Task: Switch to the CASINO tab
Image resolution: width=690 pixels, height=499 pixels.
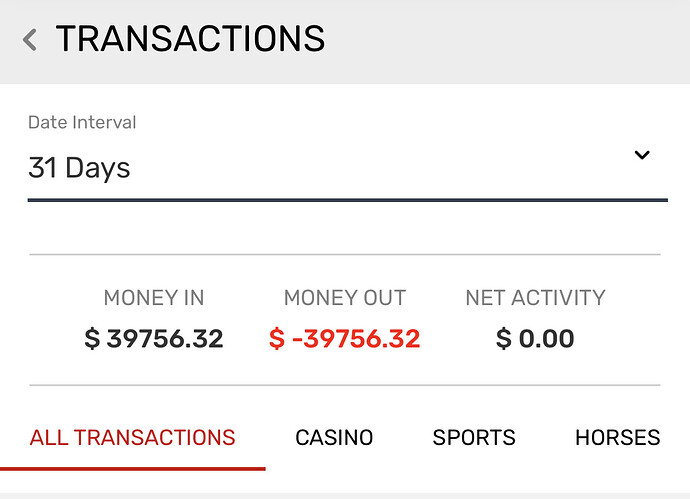Action: [x=334, y=437]
